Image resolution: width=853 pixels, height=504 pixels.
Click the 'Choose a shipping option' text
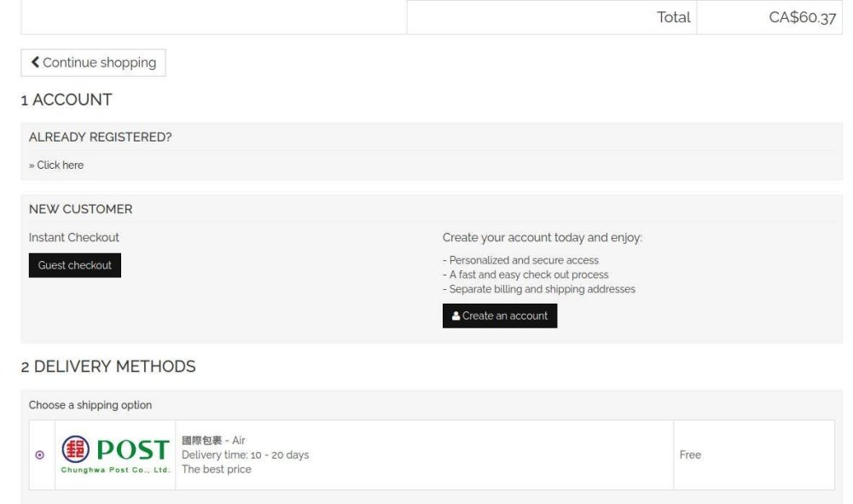click(x=90, y=405)
